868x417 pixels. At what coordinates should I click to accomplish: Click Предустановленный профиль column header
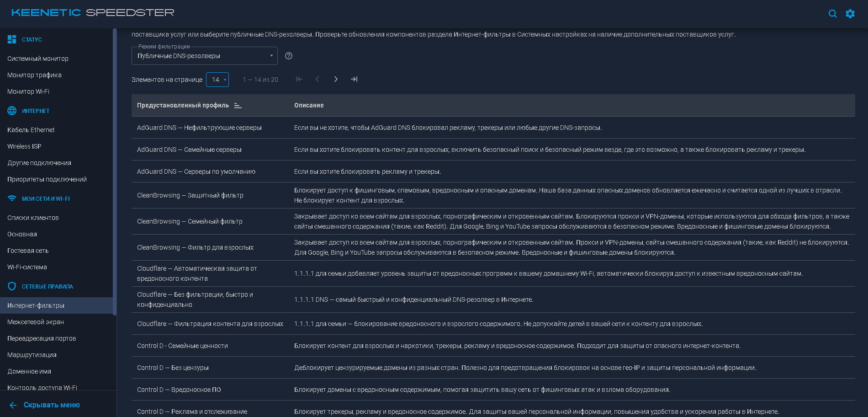(x=183, y=106)
